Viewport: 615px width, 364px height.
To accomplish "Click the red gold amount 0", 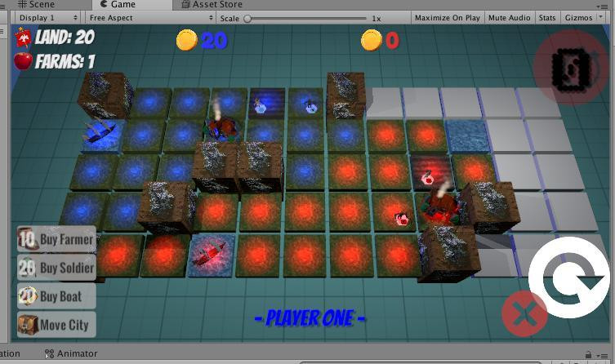I will [392, 40].
